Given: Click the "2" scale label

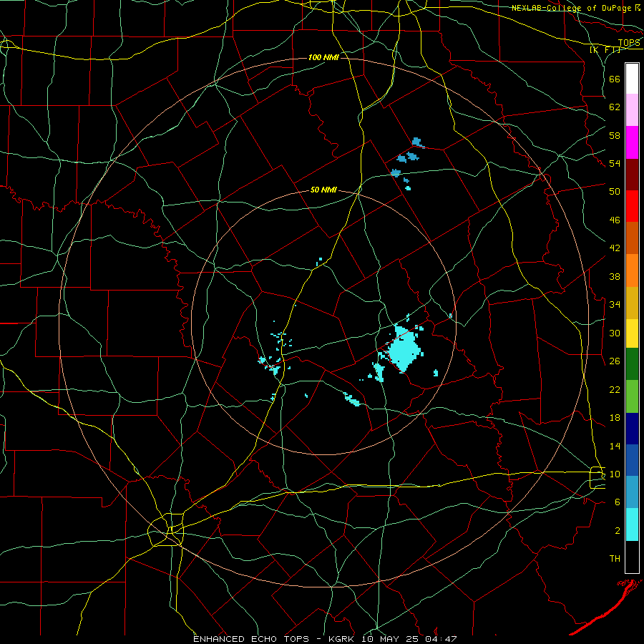Looking at the screenshot, I should pyautogui.click(x=618, y=530).
